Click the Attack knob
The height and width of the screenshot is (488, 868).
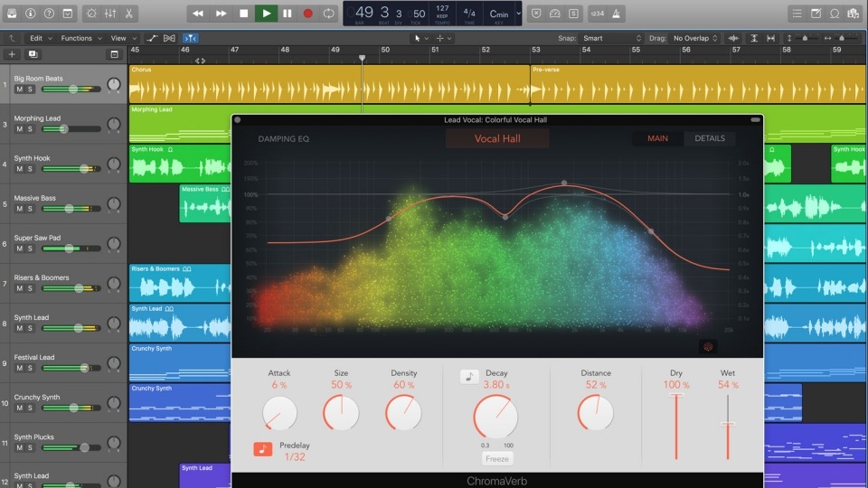(x=279, y=413)
